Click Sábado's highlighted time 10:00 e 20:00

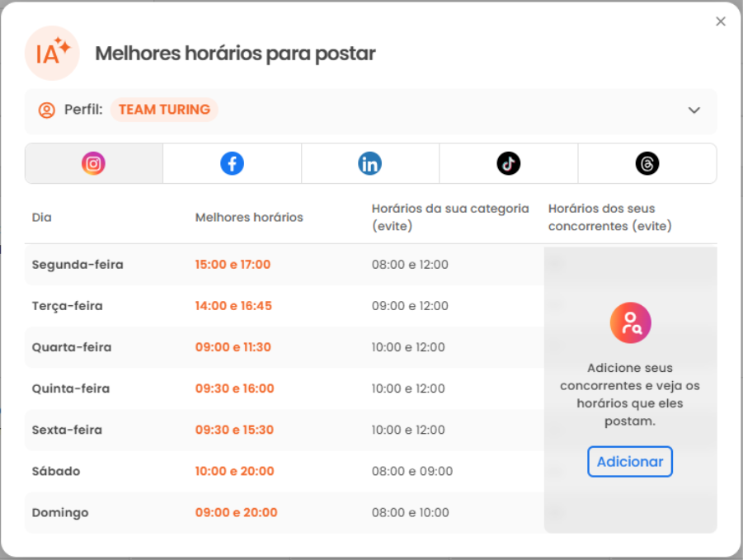234,470
